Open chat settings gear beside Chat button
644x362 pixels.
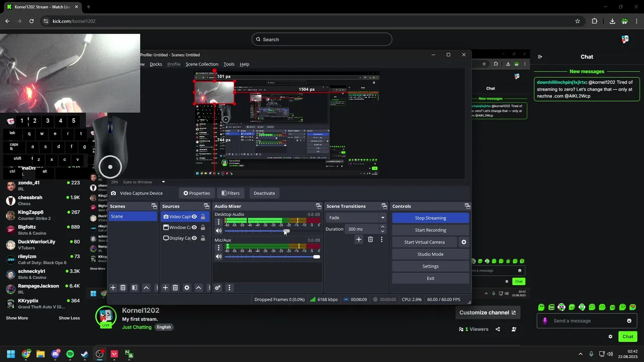610,336
